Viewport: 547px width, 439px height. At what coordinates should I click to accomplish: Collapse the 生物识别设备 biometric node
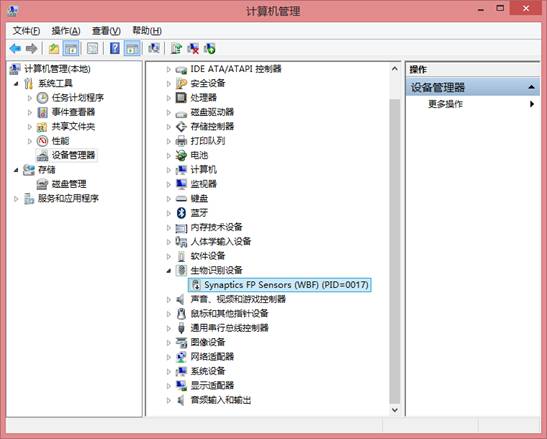168,270
